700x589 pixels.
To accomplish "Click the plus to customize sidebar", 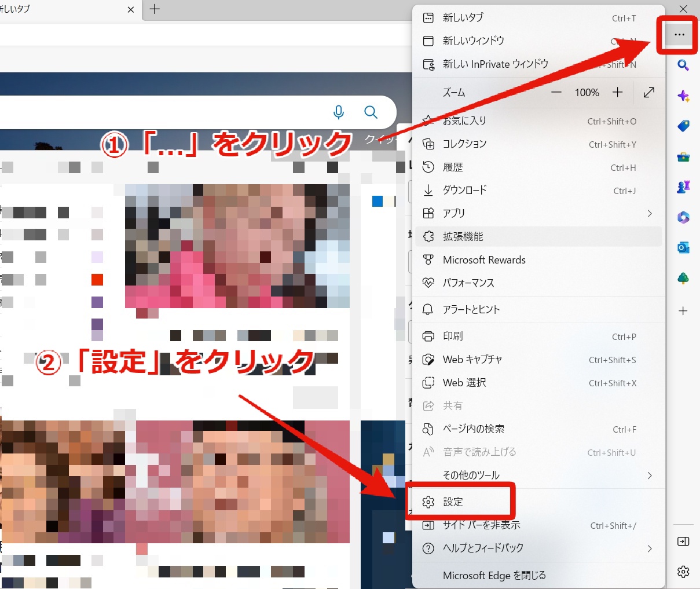I will 683,311.
